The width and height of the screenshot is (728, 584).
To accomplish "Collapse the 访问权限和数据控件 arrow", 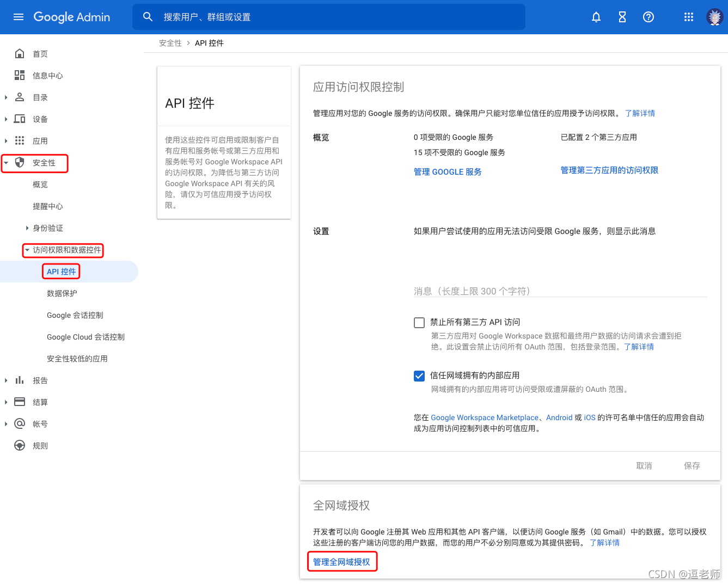I will tap(27, 250).
